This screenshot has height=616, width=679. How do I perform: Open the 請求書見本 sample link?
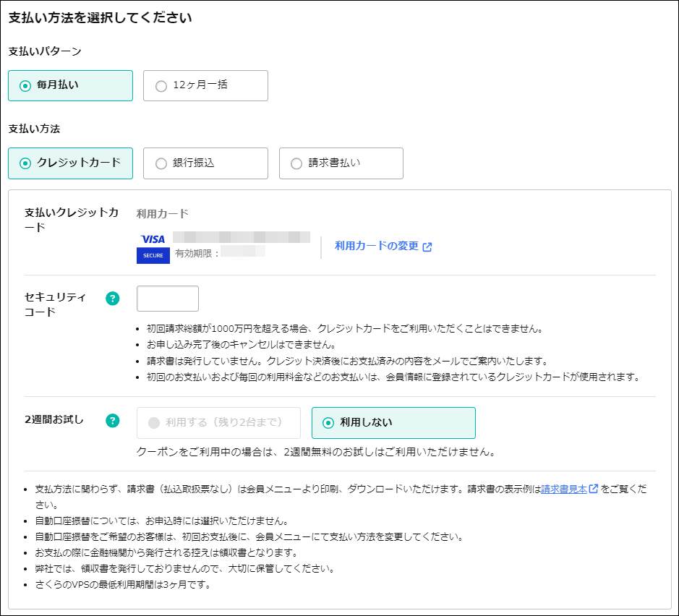tap(564, 489)
